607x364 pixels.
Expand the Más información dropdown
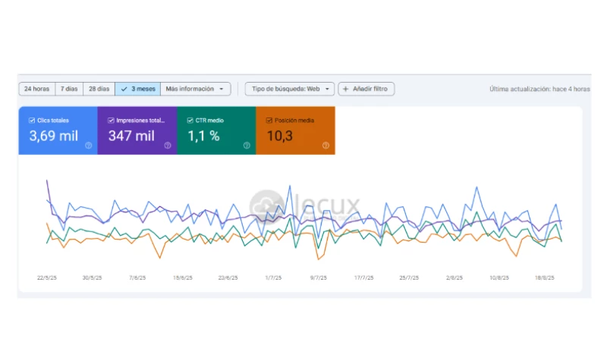coord(197,89)
